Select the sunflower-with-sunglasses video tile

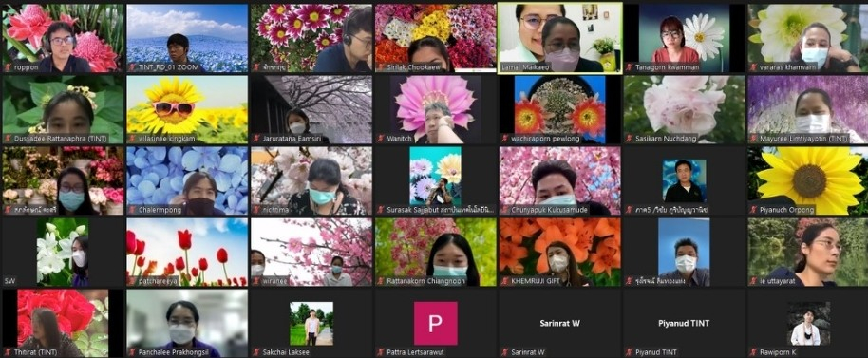coord(187,109)
